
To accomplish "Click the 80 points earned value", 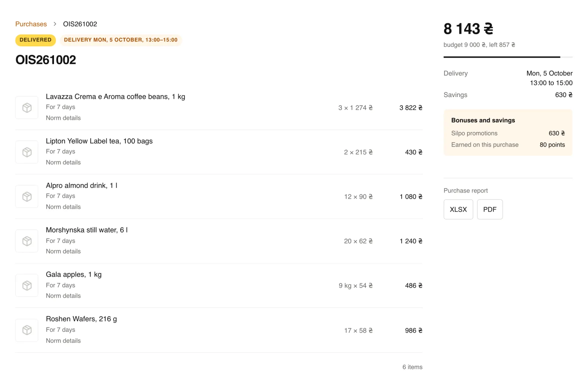I will [x=552, y=145].
